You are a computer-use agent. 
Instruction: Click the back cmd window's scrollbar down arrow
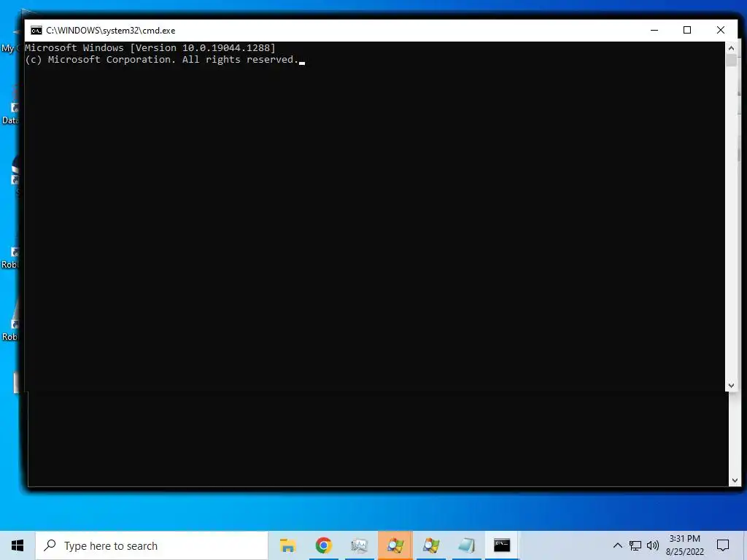(x=735, y=481)
